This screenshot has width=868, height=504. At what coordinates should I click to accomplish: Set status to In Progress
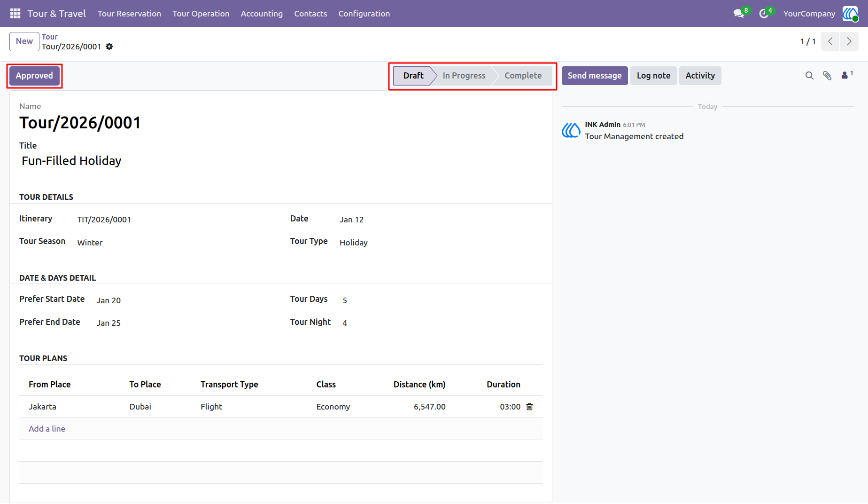(x=464, y=76)
